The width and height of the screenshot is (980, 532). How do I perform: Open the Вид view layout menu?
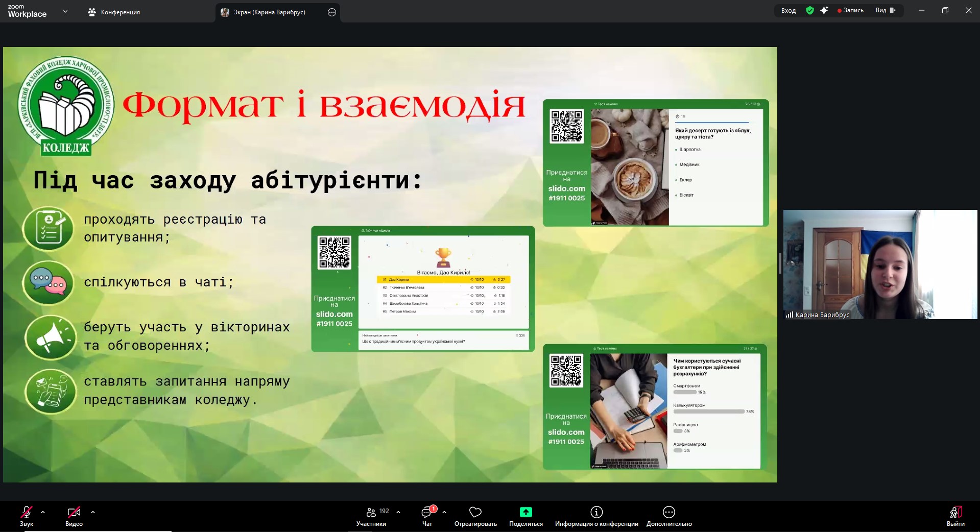pos(885,10)
